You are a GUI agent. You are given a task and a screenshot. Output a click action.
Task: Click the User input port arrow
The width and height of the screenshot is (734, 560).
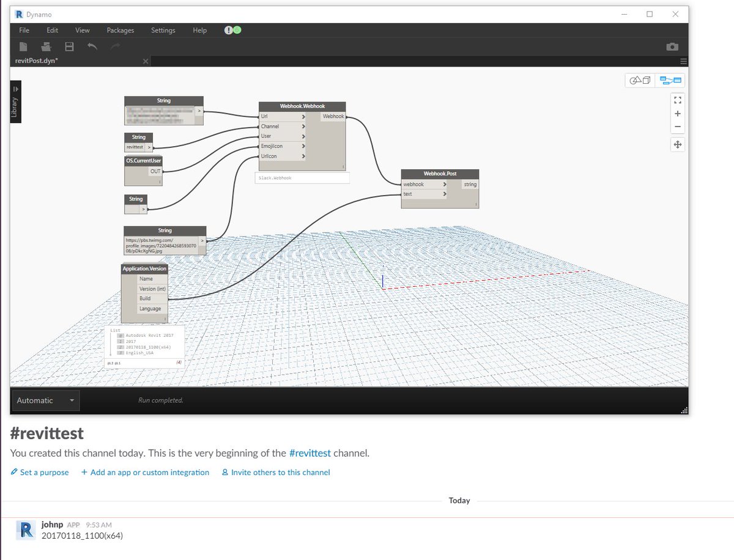[x=303, y=136]
